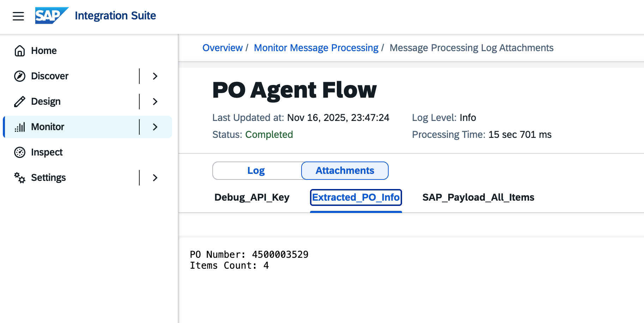The image size is (644, 323).
Task: Go to Monitor Message Processing breadcrumb
Action: (316, 48)
